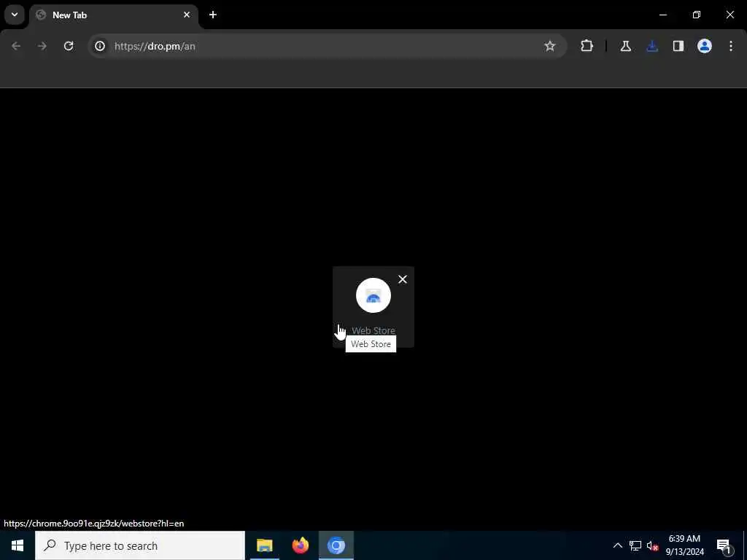
Task: Open the Windows Start menu
Action: [x=18, y=545]
